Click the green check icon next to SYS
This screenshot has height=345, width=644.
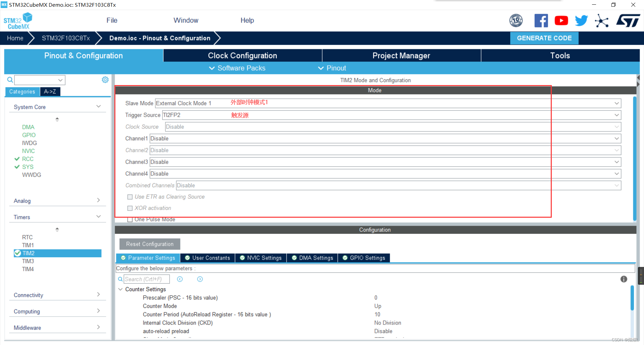pos(17,167)
